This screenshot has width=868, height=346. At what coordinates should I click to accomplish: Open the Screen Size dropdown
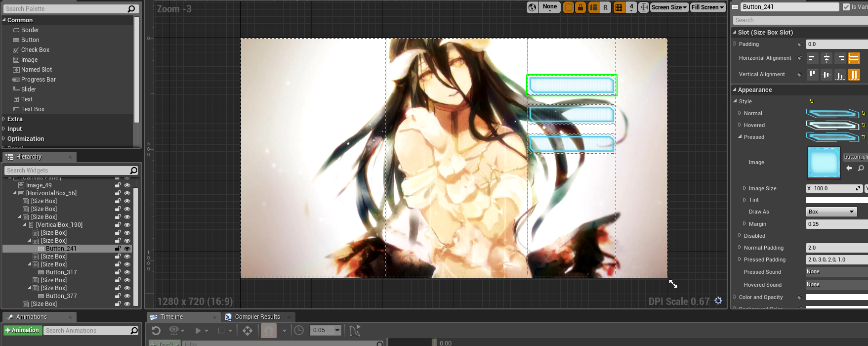click(669, 7)
